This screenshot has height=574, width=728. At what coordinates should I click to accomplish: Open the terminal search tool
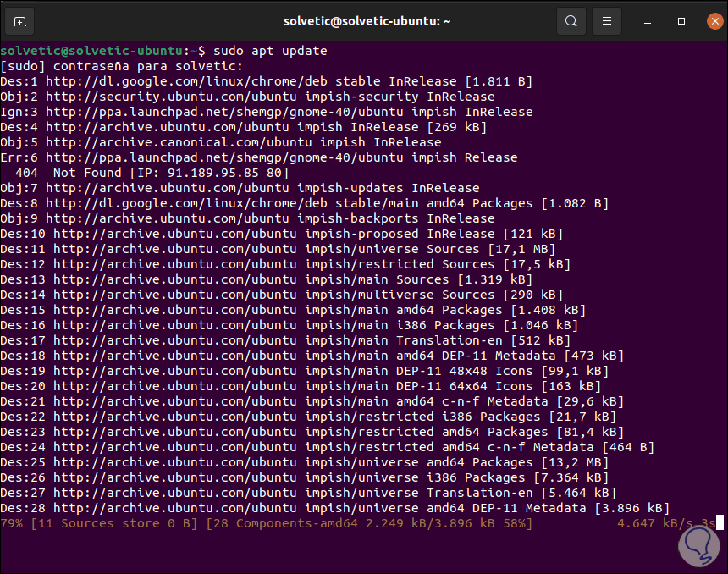pos(570,20)
